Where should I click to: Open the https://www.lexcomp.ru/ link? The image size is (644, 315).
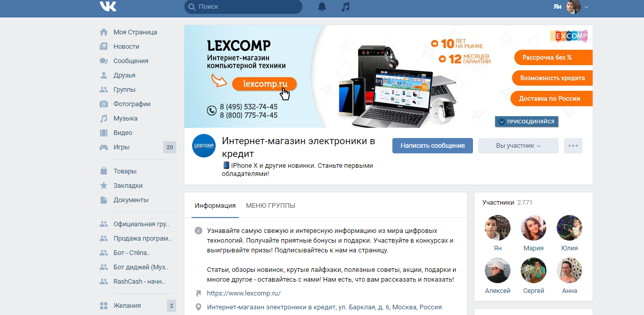[243, 293]
